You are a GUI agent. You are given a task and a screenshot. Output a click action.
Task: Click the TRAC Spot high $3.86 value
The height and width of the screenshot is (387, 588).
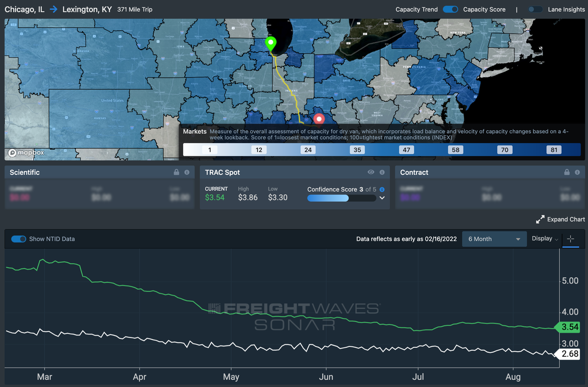(248, 197)
